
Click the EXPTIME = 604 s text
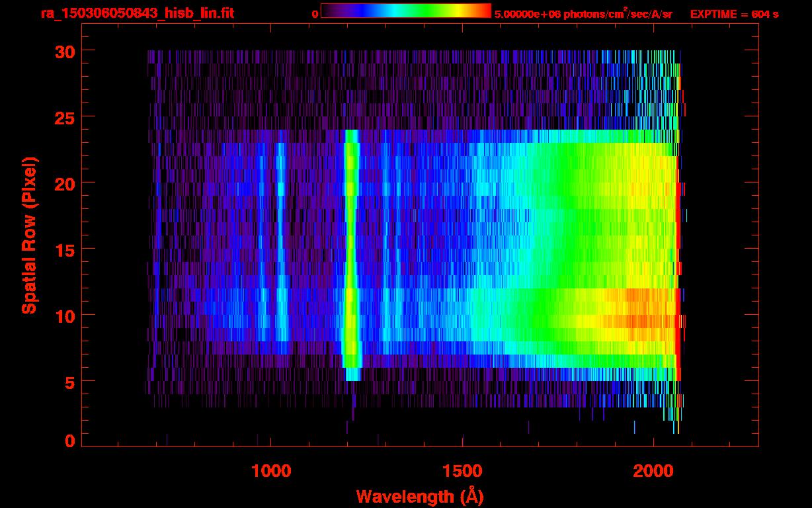click(x=734, y=14)
